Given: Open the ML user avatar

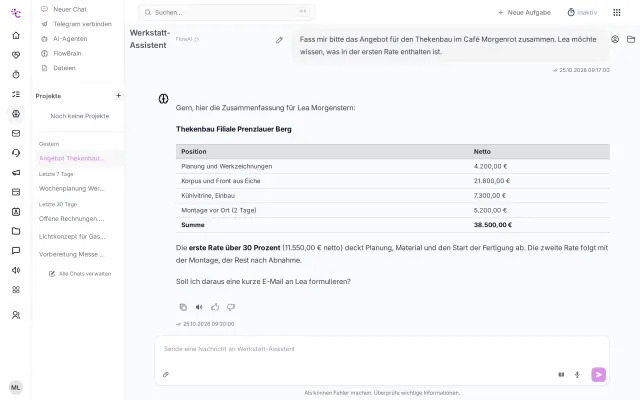Looking at the screenshot, I should pos(16,387).
